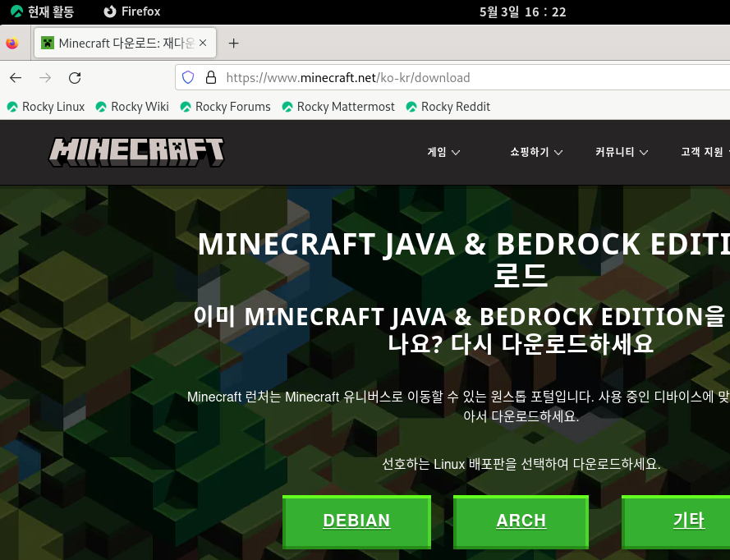Open the Rocky Reddit bookmark
The width and height of the screenshot is (730, 560).
pyautogui.click(x=448, y=107)
